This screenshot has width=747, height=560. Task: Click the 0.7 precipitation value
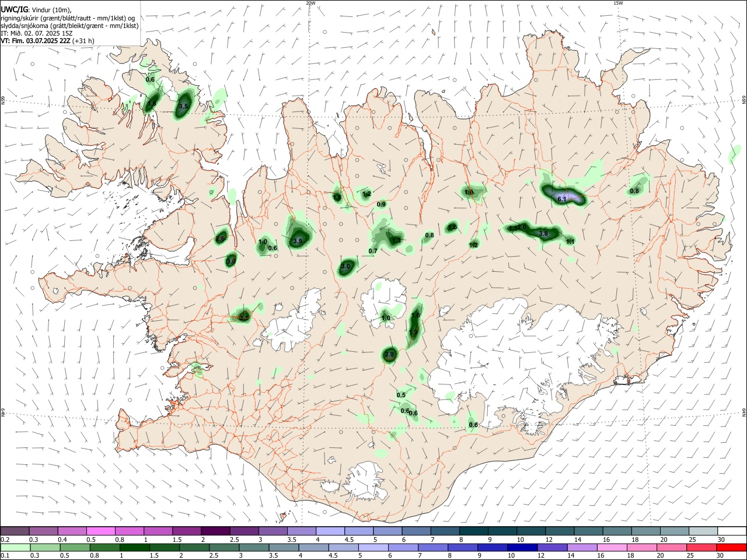point(373,251)
